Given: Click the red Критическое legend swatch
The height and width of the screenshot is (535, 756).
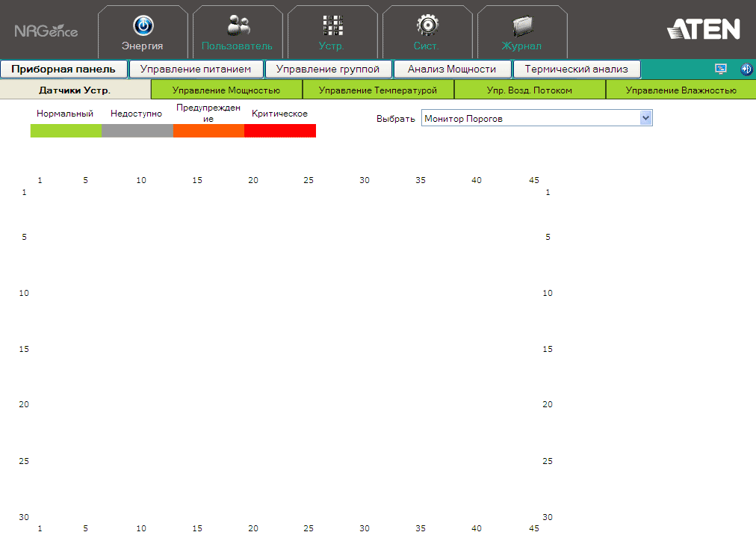Looking at the screenshot, I should (x=280, y=131).
